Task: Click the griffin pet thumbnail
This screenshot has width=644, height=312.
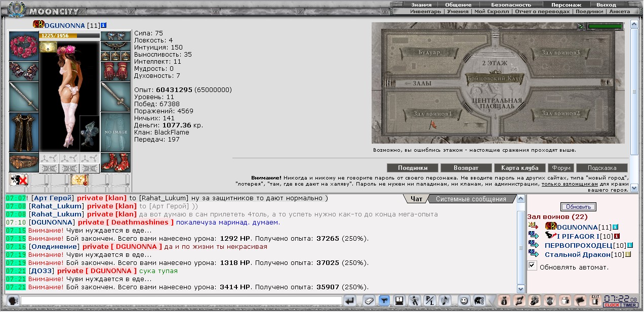Action: pyautogui.click(x=90, y=133)
